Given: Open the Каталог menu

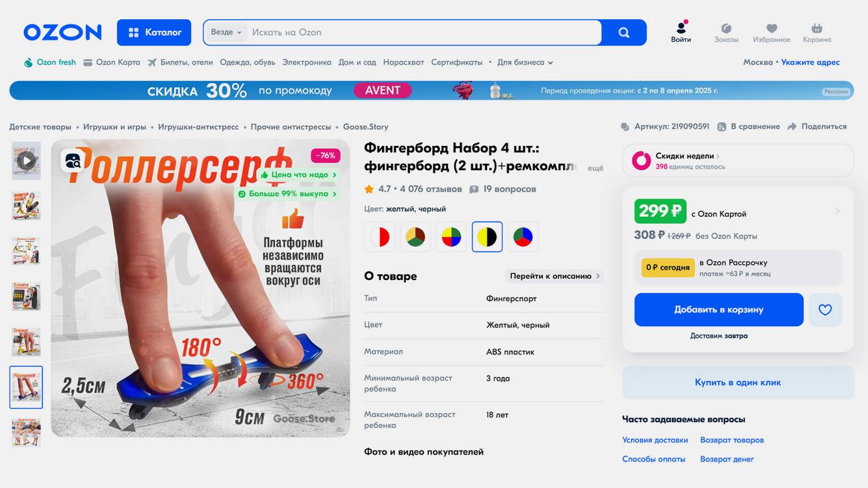Looking at the screenshot, I should 154,32.
